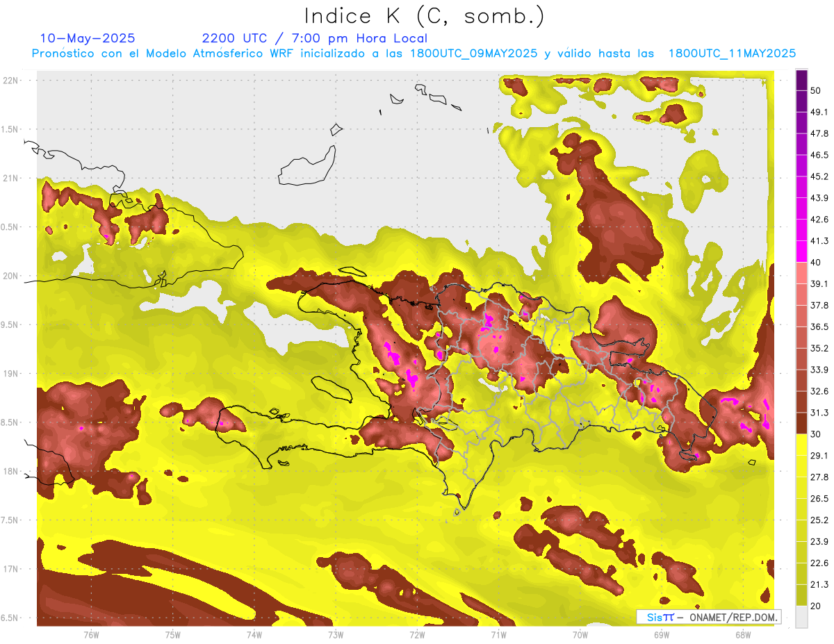Click the '33.9' colorbar value

pos(819,370)
